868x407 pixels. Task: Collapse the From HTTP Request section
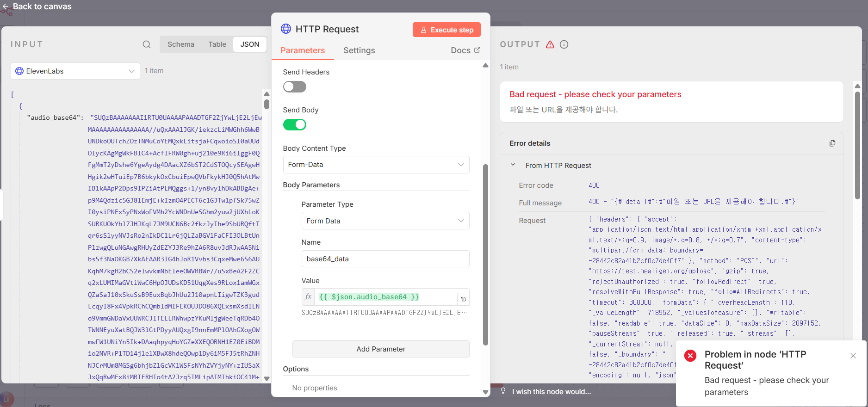513,165
